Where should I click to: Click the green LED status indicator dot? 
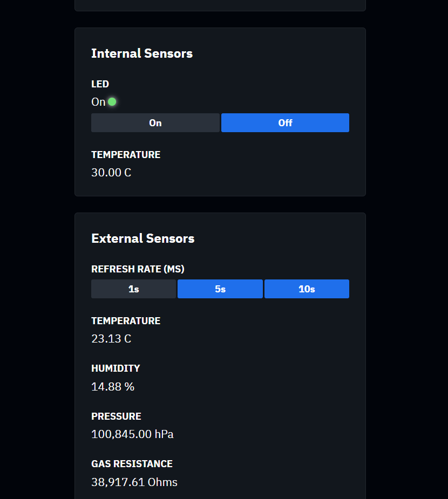pyautogui.click(x=112, y=101)
